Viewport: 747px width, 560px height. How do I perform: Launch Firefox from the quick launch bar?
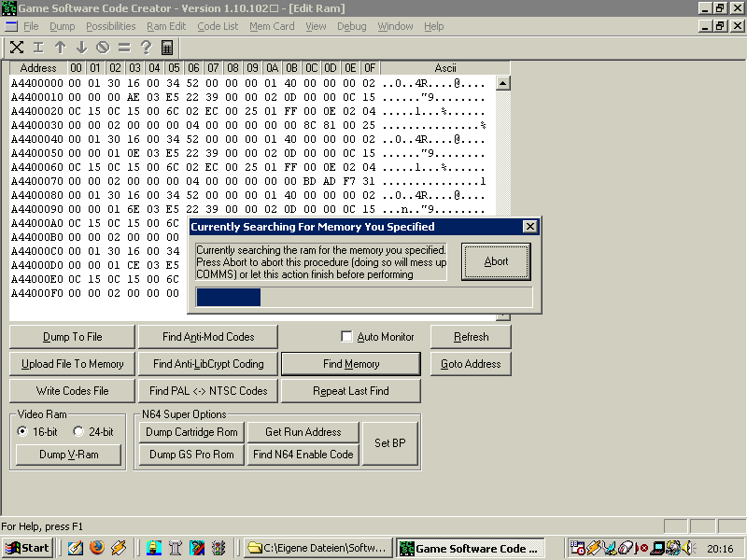click(x=97, y=548)
